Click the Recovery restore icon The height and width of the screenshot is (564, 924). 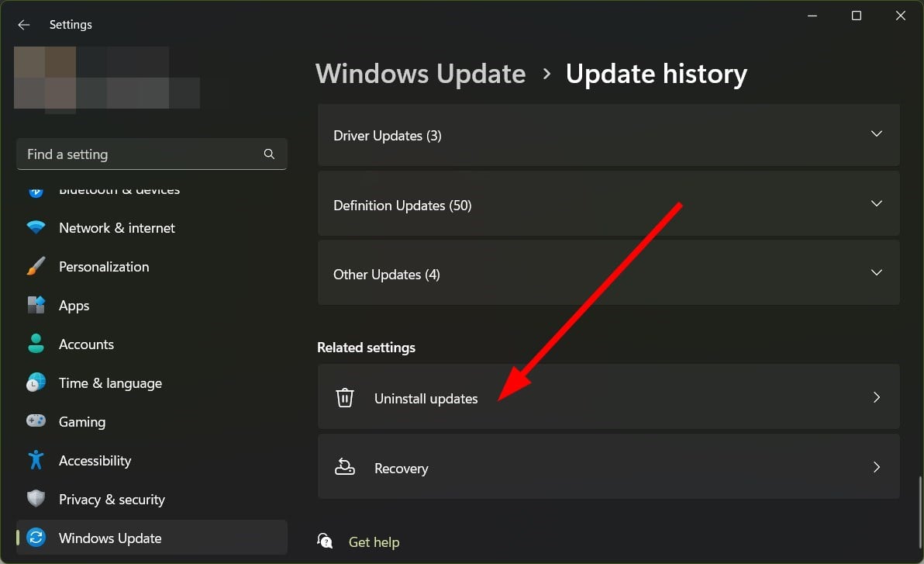coord(345,467)
